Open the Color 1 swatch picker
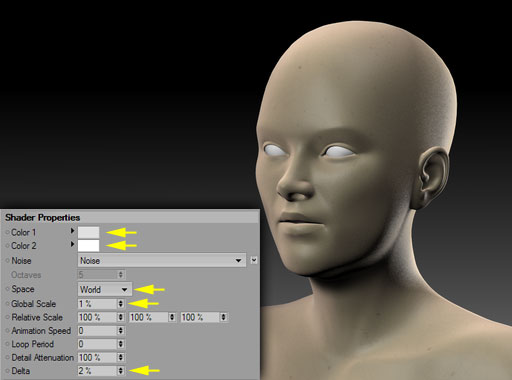Screen dimensions: 512x380 [88, 232]
